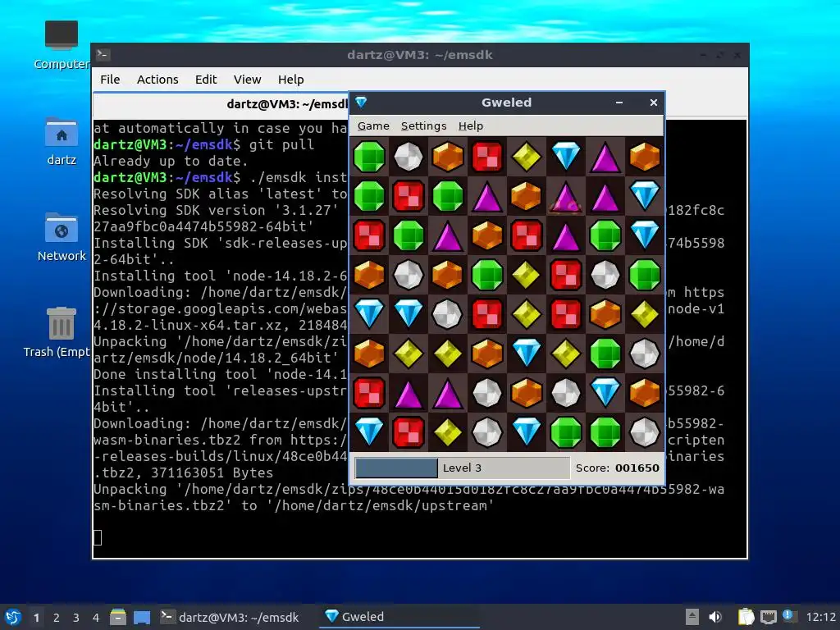Launch the file manager from the panel
840x630 pixels.
point(118,617)
